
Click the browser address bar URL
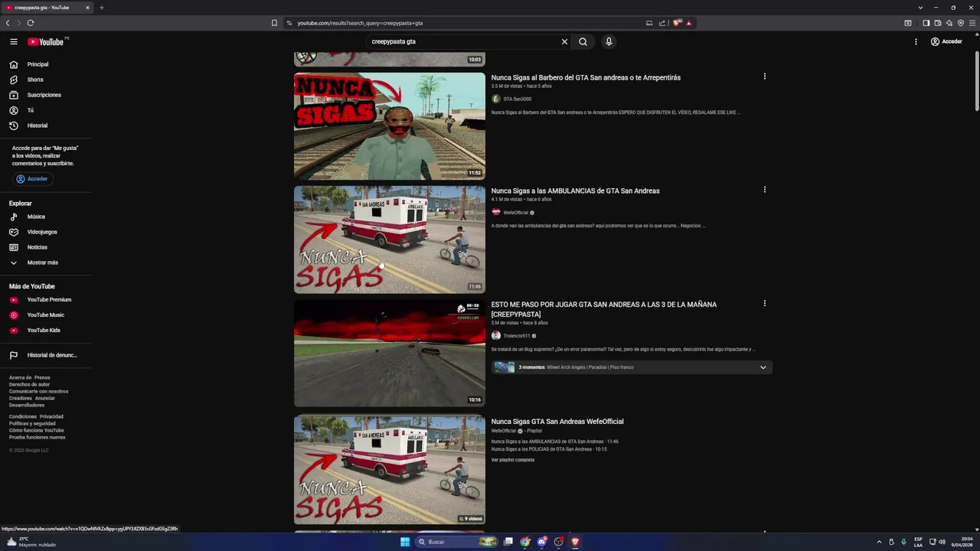[360, 23]
